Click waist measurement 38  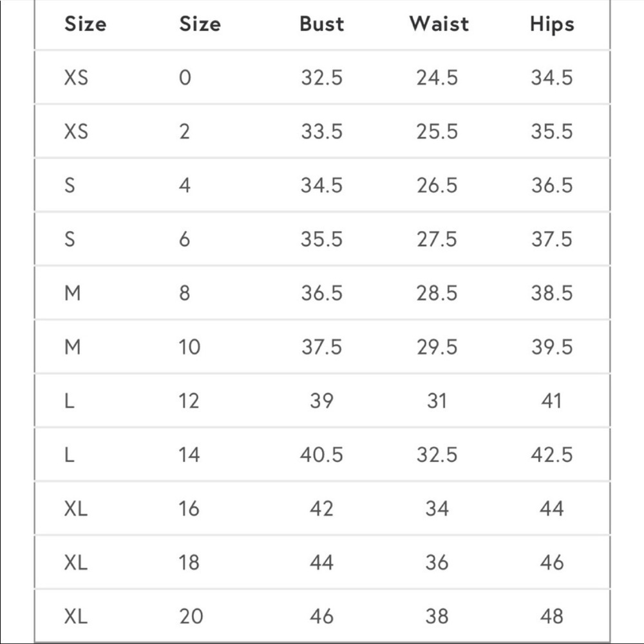coord(437,616)
